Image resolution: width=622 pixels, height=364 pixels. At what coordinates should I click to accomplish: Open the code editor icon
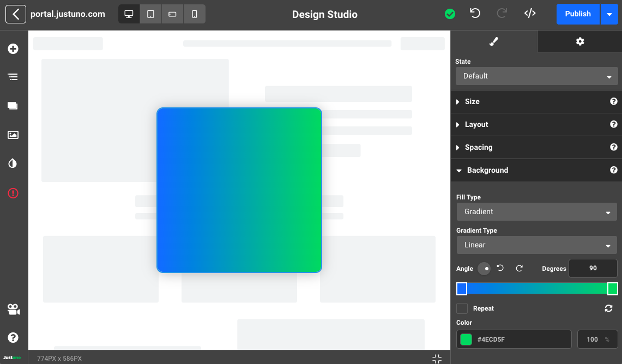coord(529,14)
